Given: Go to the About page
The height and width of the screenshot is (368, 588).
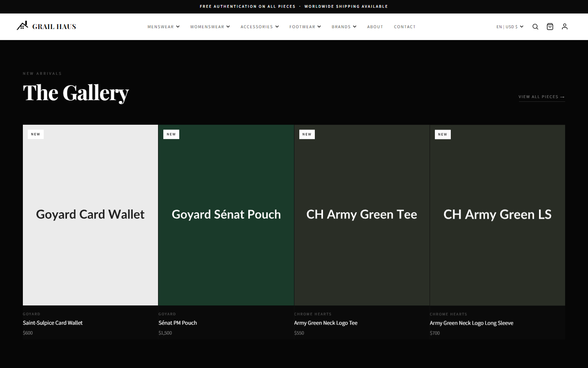Looking at the screenshot, I should (x=375, y=27).
